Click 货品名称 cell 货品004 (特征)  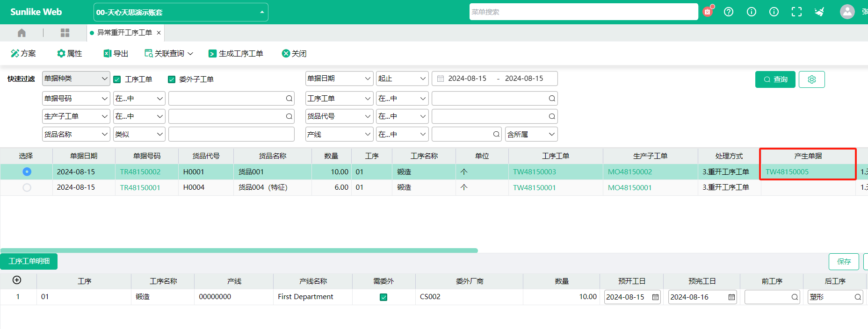click(x=273, y=187)
